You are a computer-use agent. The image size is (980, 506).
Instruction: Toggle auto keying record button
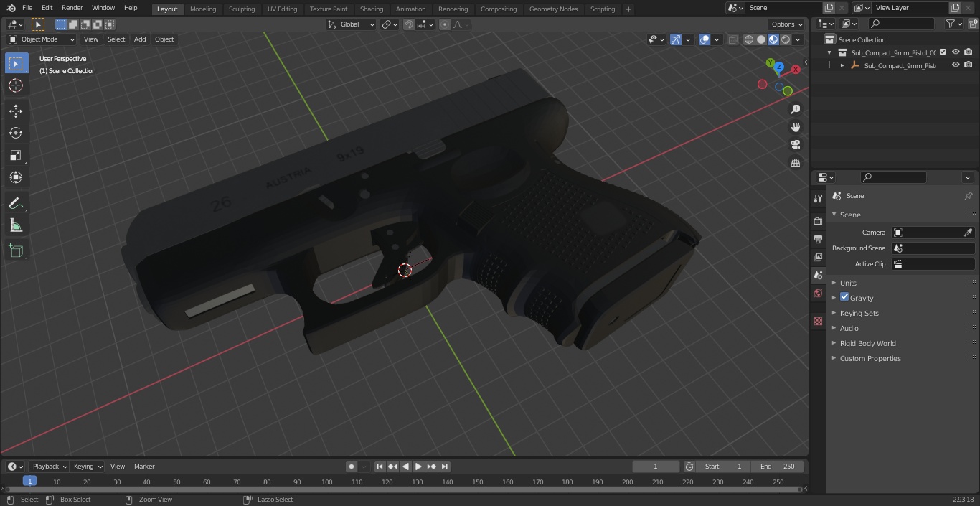352,467
